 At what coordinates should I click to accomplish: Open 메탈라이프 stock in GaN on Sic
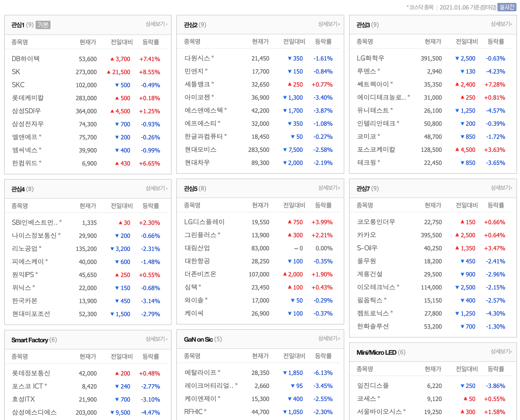(x=201, y=373)
